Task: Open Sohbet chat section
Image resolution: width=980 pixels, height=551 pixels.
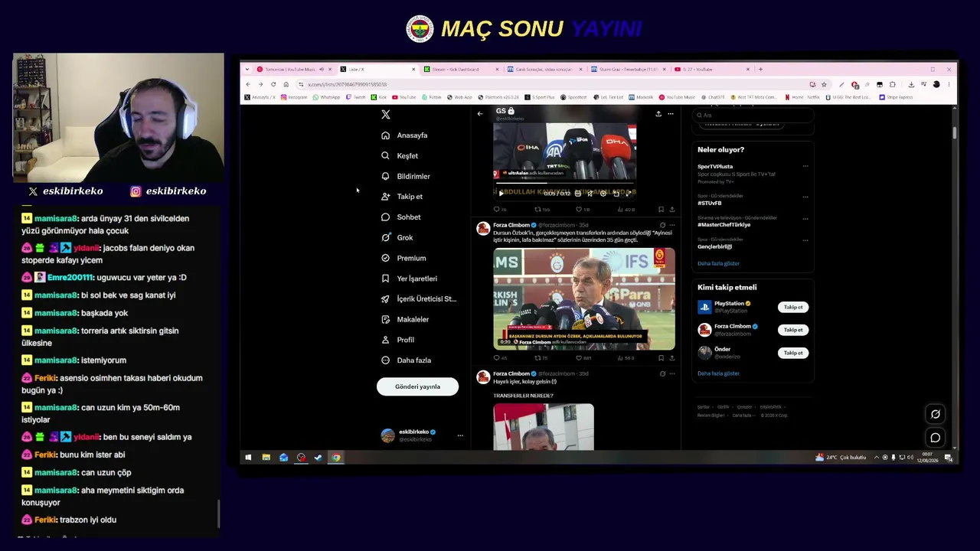Action: [401, 217]
